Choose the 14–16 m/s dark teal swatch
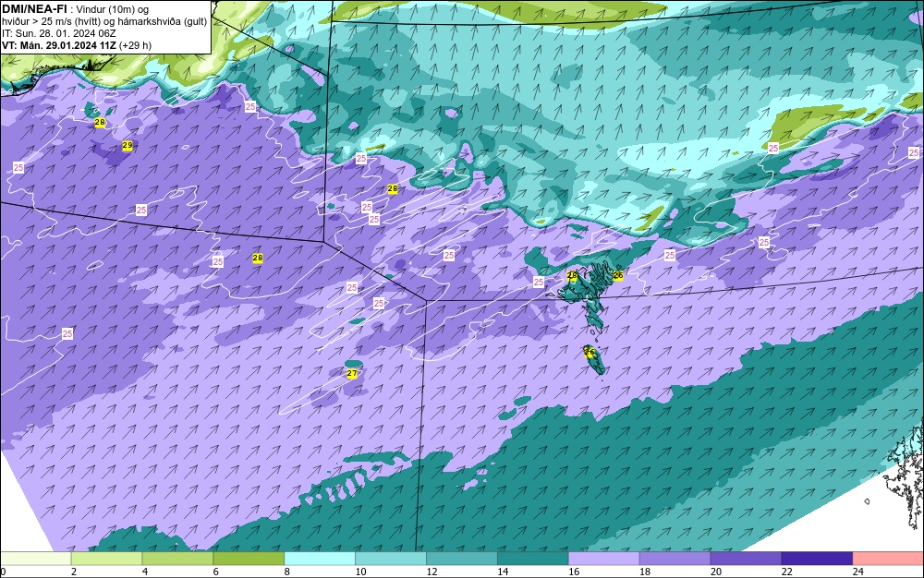The width and height of the screenshot is (924, 578). (x=533, y=559)
